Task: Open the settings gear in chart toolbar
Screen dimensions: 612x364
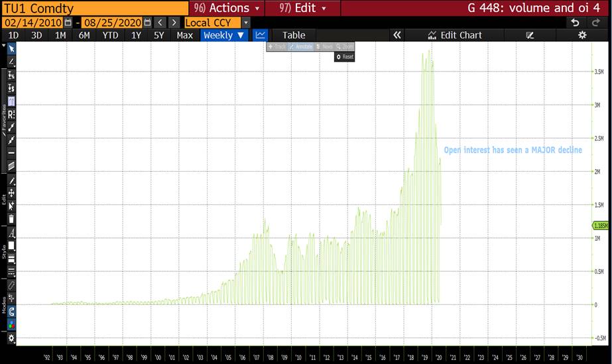Action: coord(582,35)
